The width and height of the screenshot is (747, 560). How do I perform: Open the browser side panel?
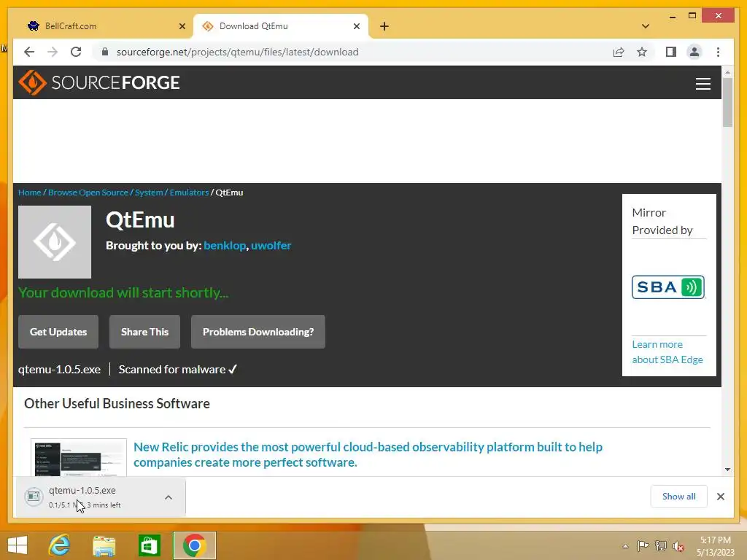pos(671,52)
